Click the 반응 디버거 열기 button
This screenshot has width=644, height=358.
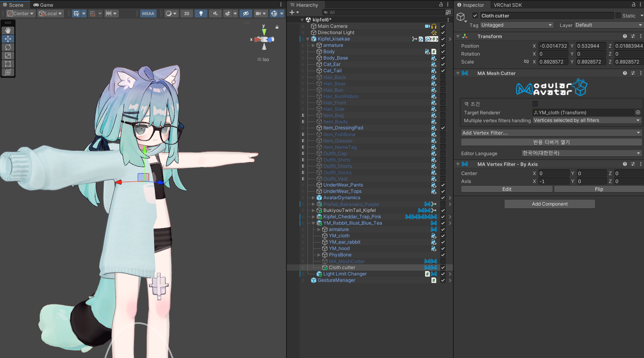point(551,142)
